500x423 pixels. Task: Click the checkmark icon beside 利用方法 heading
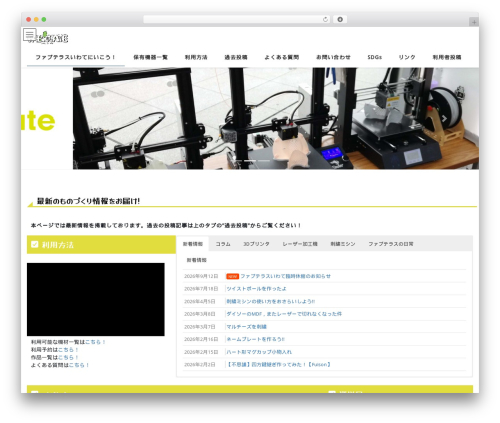pos(34,244)
